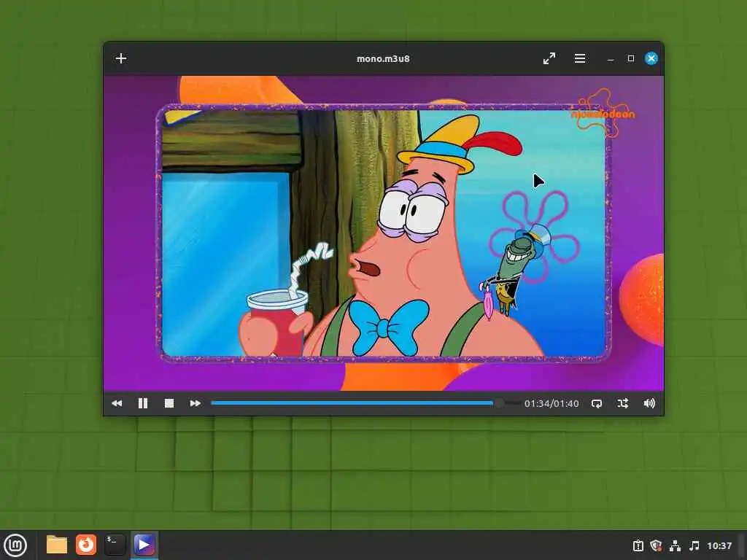The height and width of the screenshot is (560, 747).
Task: Open the security shield tray icon
Action: pos(656,545)
